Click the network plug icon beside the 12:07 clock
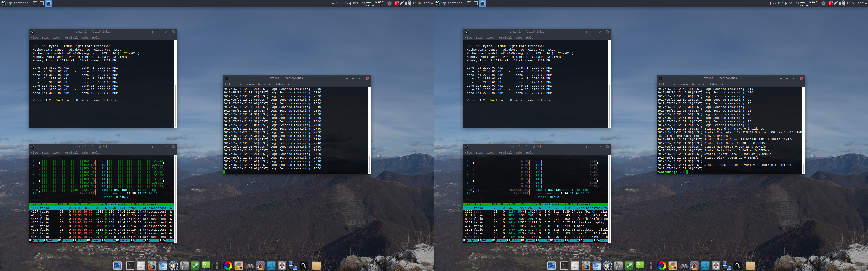Screen dimensions: 868x271 click(402, 3)
